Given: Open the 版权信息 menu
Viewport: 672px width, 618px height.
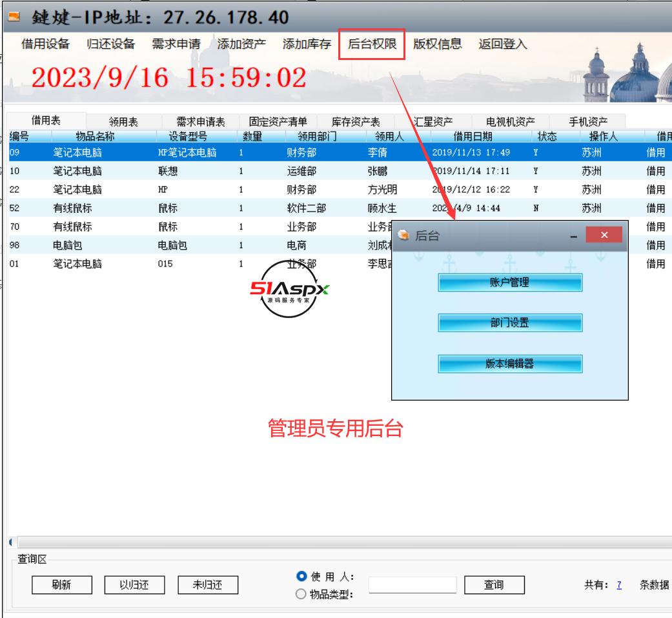Looking at the screenshot, I should (438, 44).
